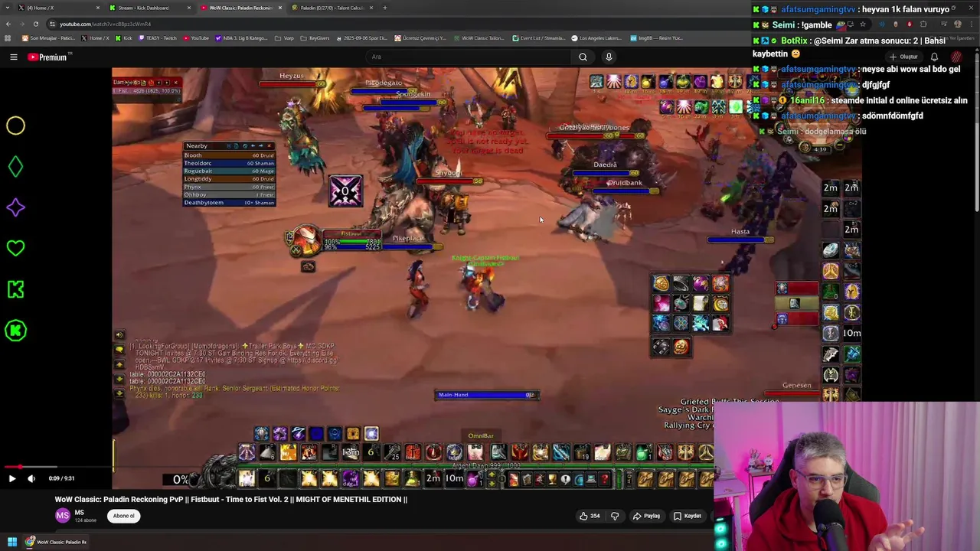Open TEASY - Twitch bookmark
Viewport: 980px width, 551px height.
pyautogui.click(x=157, y=37)
